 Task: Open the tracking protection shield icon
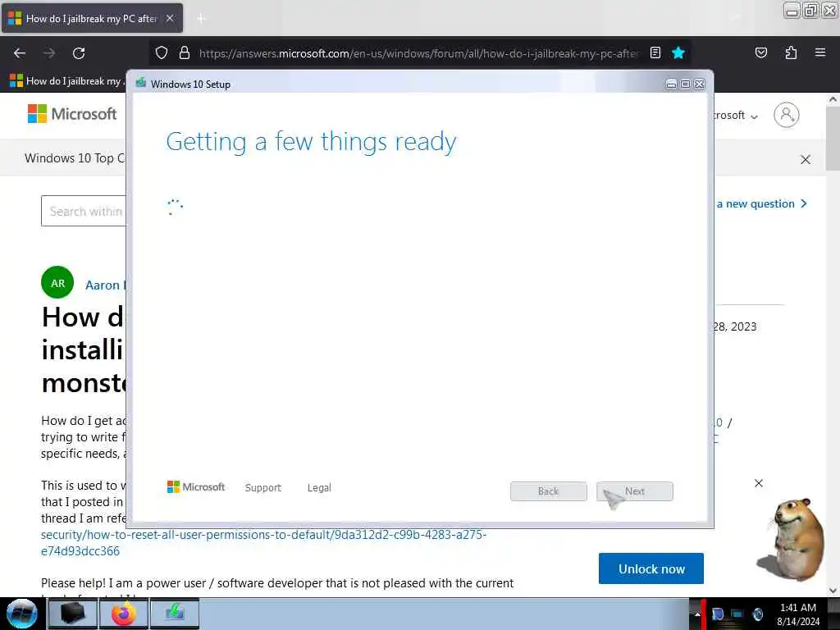(162, 53)
